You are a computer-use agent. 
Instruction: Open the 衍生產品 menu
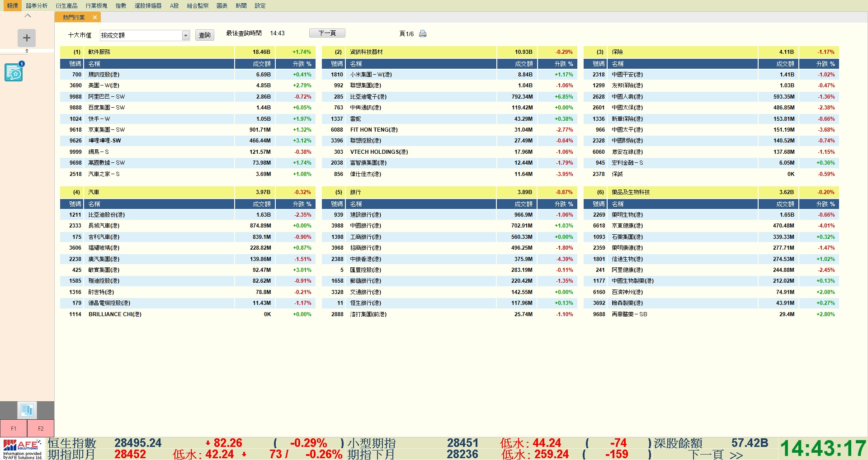pos(66,5)
